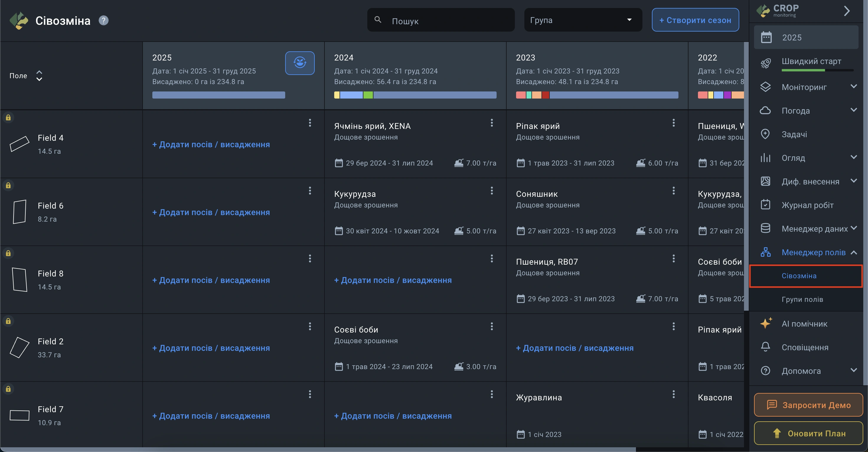Click the green crop segment in 2024 bar
Viewport: 868px width, 452px height.
coord(368,95)
